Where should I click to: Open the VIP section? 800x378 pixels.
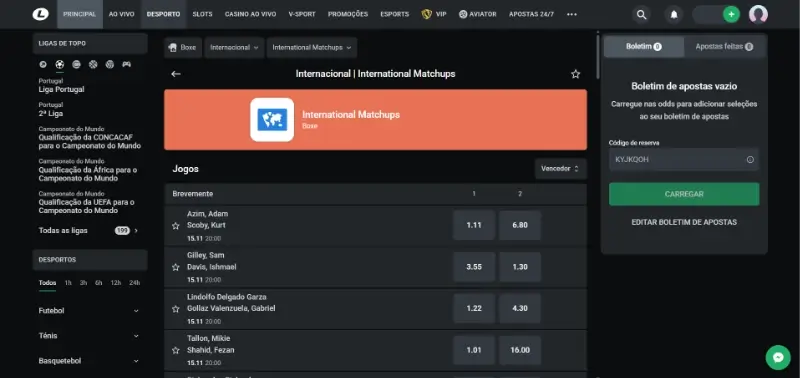(x=434, y=14)
